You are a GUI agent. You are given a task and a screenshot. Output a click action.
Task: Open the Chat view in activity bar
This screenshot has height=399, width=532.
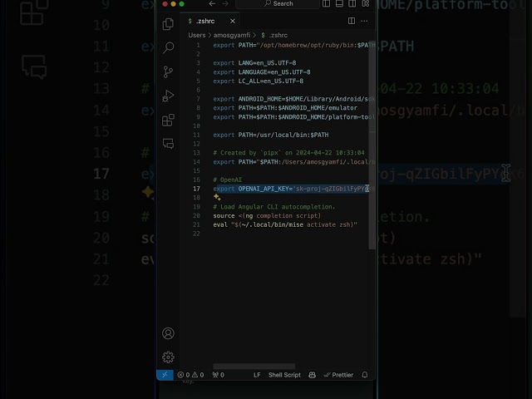pyautogui.click(x=168, y=144)
